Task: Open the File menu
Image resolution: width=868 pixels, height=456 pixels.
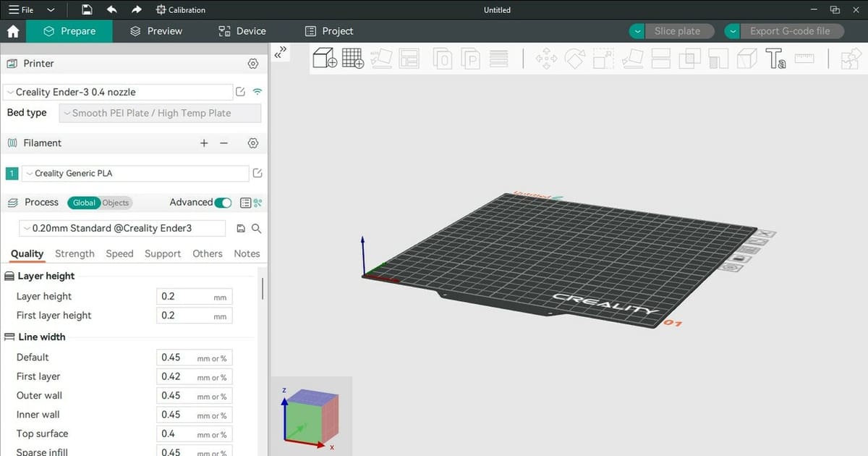Action: click(21, 10)
